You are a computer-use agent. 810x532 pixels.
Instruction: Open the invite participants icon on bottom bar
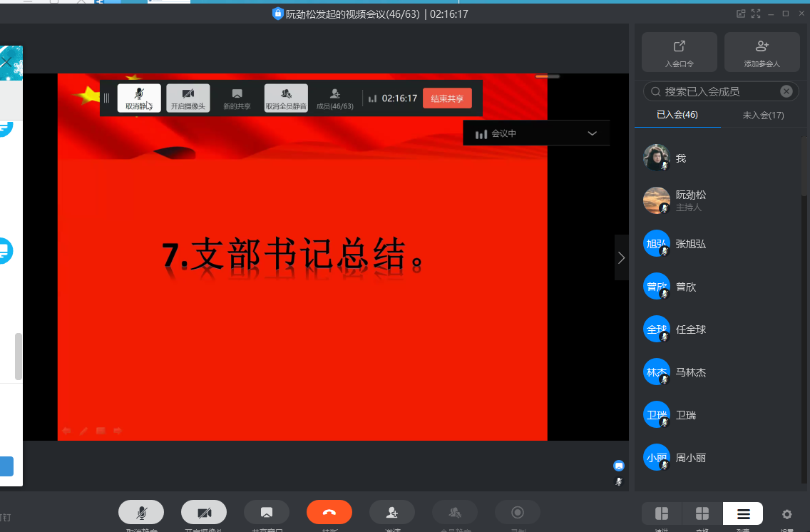[x=391, y=513]
